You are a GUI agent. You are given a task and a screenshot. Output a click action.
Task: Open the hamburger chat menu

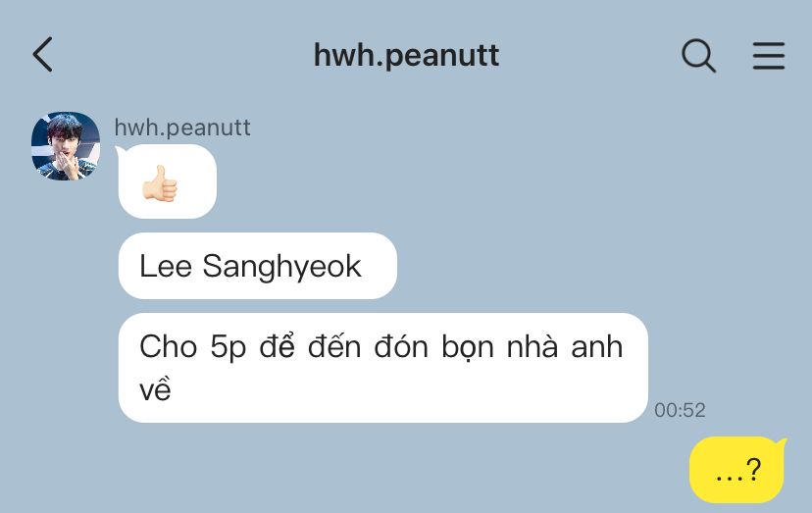coord(769,56)
